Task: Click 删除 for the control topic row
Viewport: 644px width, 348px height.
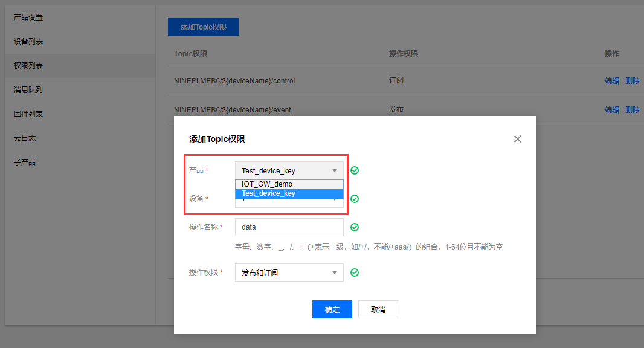Action: (633, 80)
